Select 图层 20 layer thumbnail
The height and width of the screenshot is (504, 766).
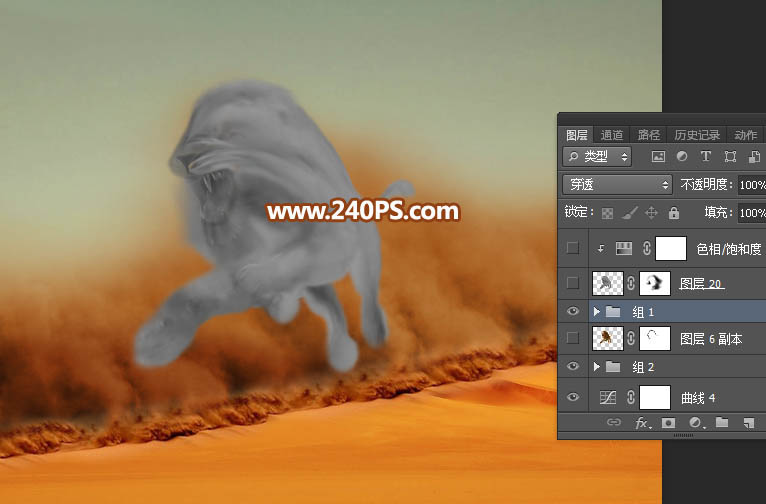[608, 283]
